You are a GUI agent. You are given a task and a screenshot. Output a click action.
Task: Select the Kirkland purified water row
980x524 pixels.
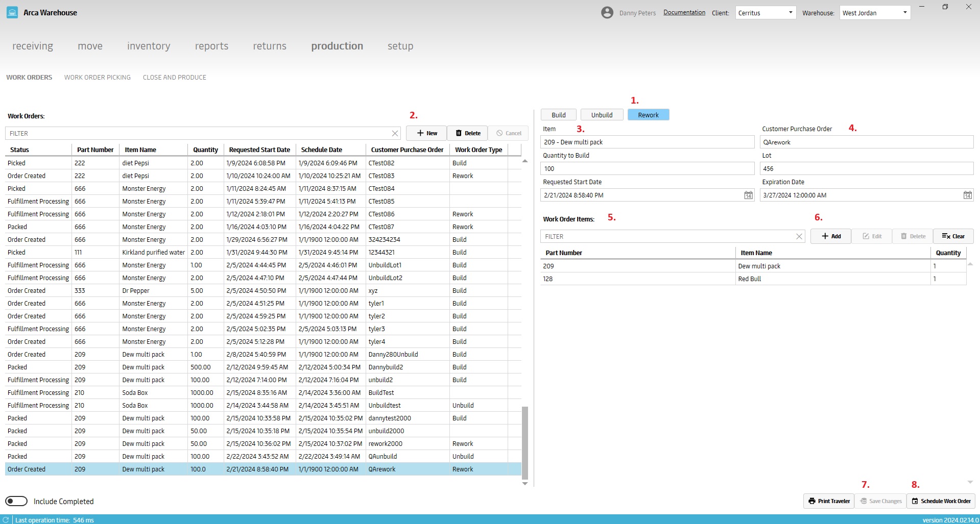pos(263,253)
